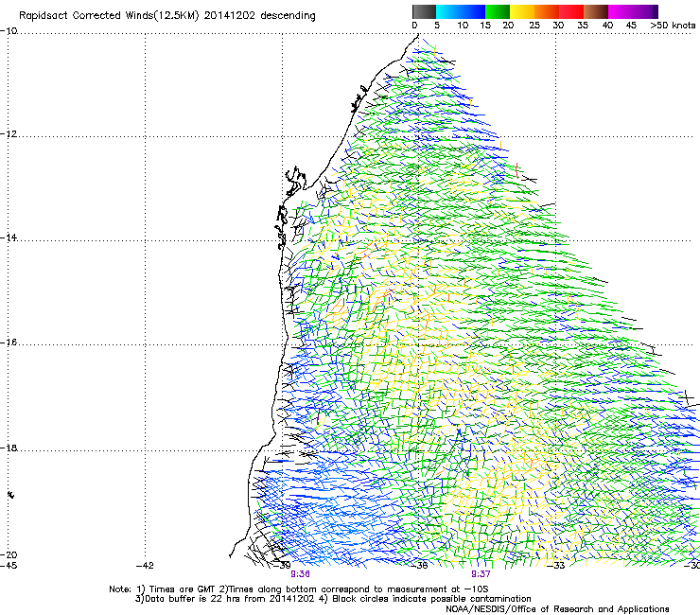Click the latitude label '-14'
700x615 pixels.
click(9, 237)
